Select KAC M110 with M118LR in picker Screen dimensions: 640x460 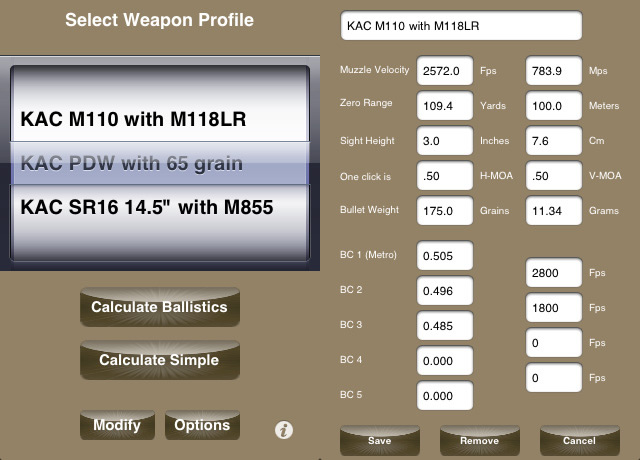pos(160,119)
